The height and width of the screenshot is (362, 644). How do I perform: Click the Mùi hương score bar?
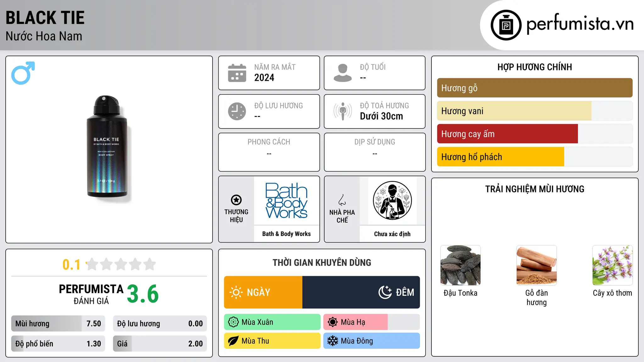[58, 324]
